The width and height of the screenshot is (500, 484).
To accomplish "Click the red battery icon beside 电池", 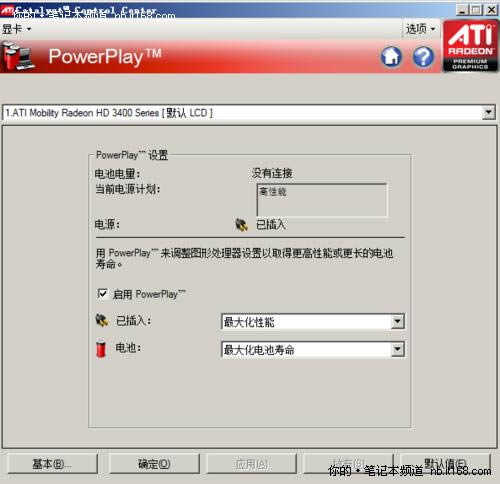I will (x=101, y=349).
